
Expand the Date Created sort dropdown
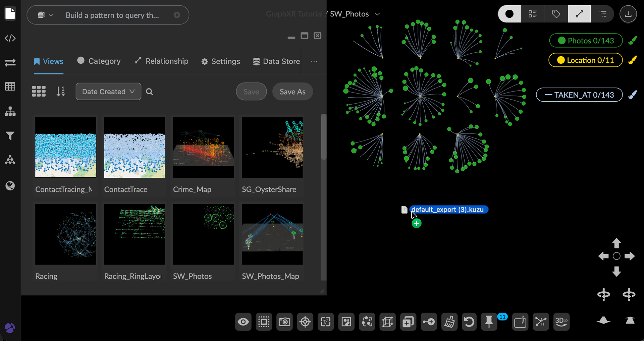pyautogui.click(x=108, y=92)
